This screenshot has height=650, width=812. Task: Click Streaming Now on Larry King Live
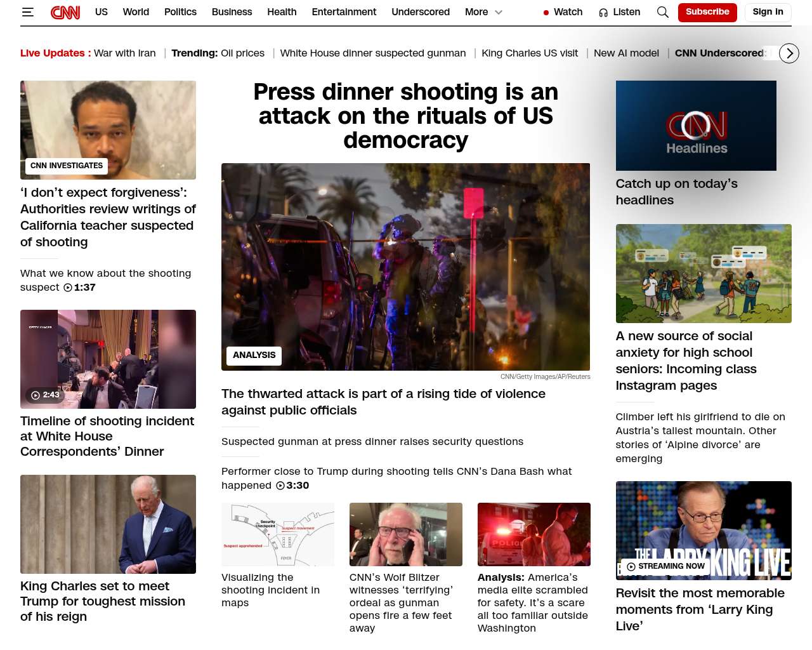665,566
